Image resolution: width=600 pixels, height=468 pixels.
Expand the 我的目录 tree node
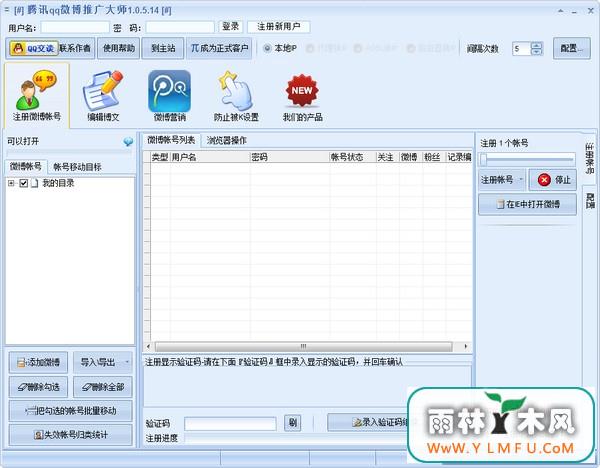(11, 183)
